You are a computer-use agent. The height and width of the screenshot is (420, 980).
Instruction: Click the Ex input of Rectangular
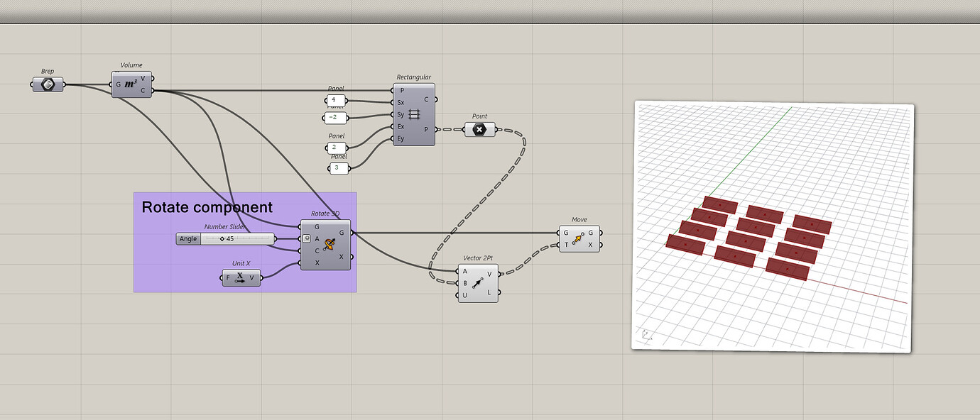[x=401, y=126]
